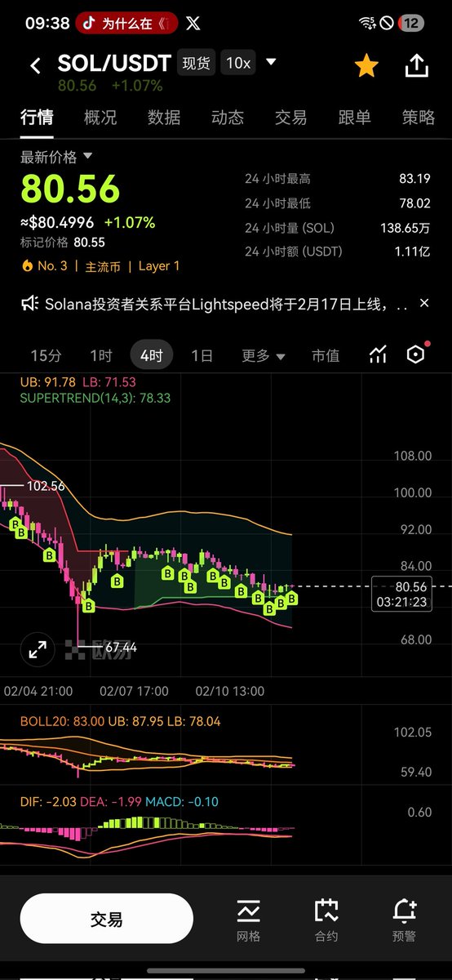Viewport: 452px width, 980px height.
Task: Tap the 主流币 tag
Action: click(103, 265)
